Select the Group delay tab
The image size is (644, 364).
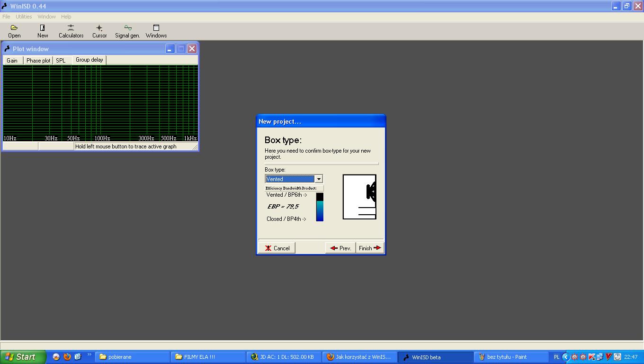[89, 60]
